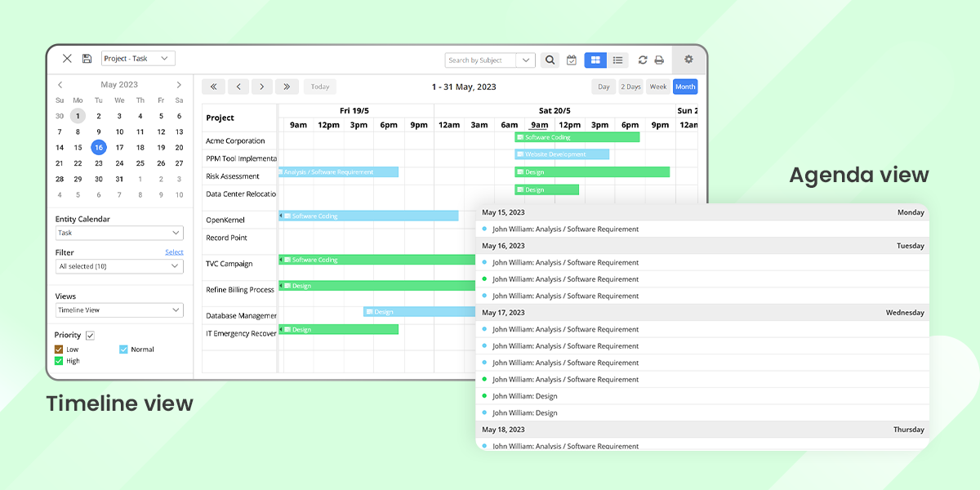Open the Project - Task dropdown
Image resolution: width=980 pixels, height=490 pixels.
click(x=138, y=59)
